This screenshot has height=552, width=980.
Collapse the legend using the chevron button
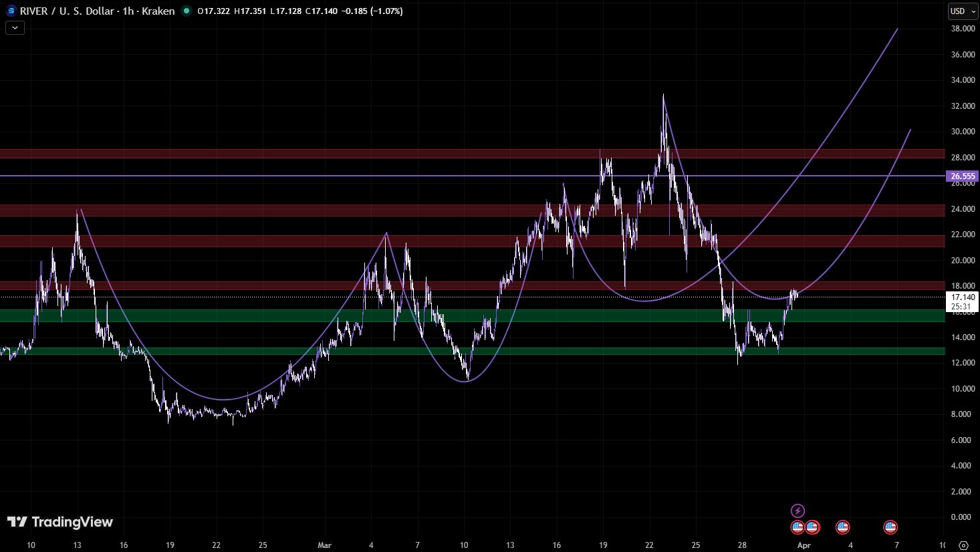click(x=15, y=27)
